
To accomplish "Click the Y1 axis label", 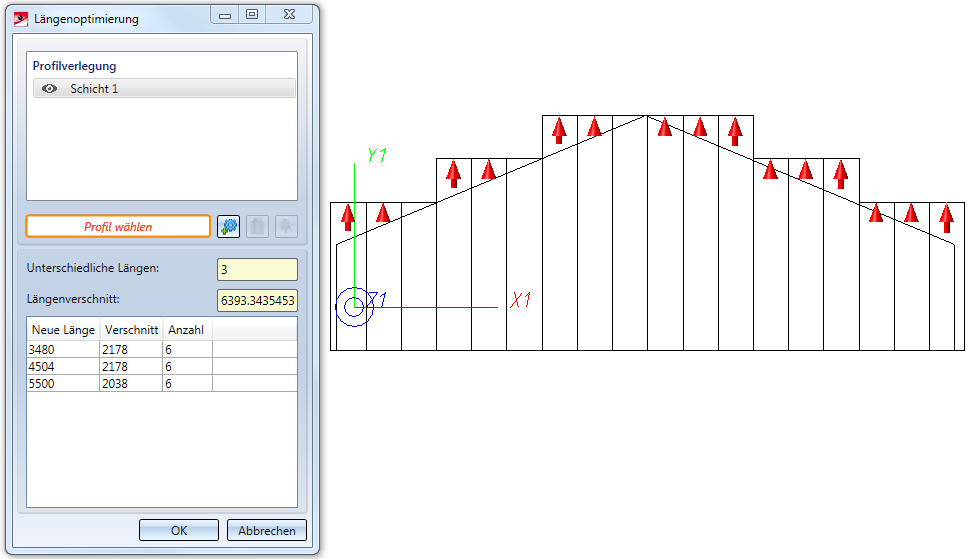I will (377, 155).
